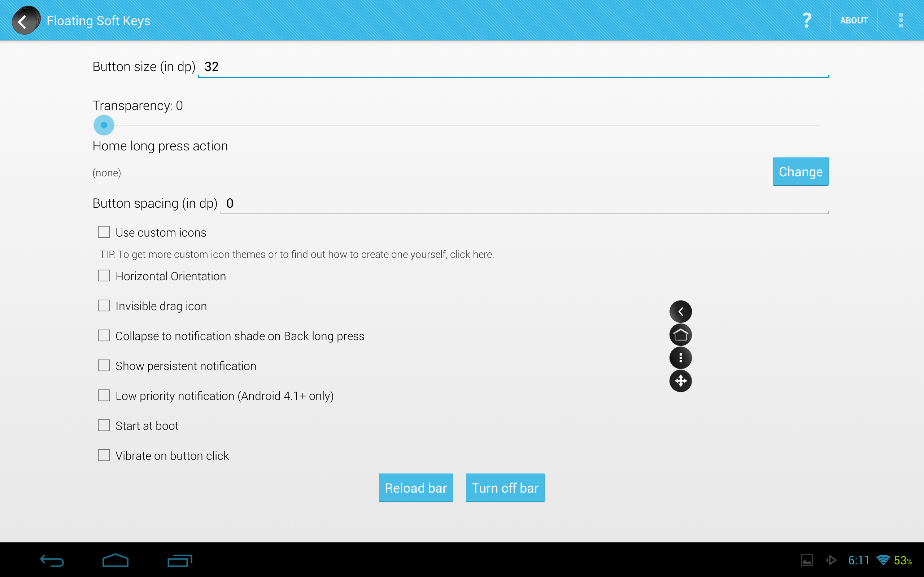Tap the system home navigation icon
Image resolution: width=924 pixels, height=577 pixels.
click(115, 560)
